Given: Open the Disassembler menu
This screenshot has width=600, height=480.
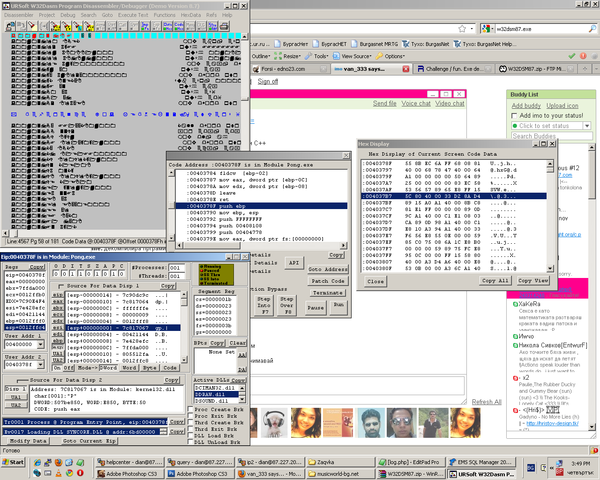Looking at the screenshot, I should pyautogui.click(x=18, y=15).
